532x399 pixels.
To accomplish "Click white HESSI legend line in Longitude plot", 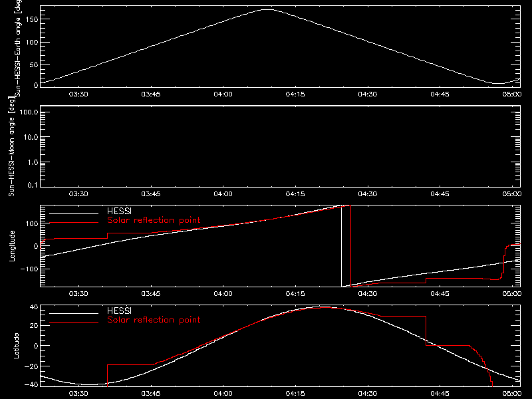I will [74, 213].
